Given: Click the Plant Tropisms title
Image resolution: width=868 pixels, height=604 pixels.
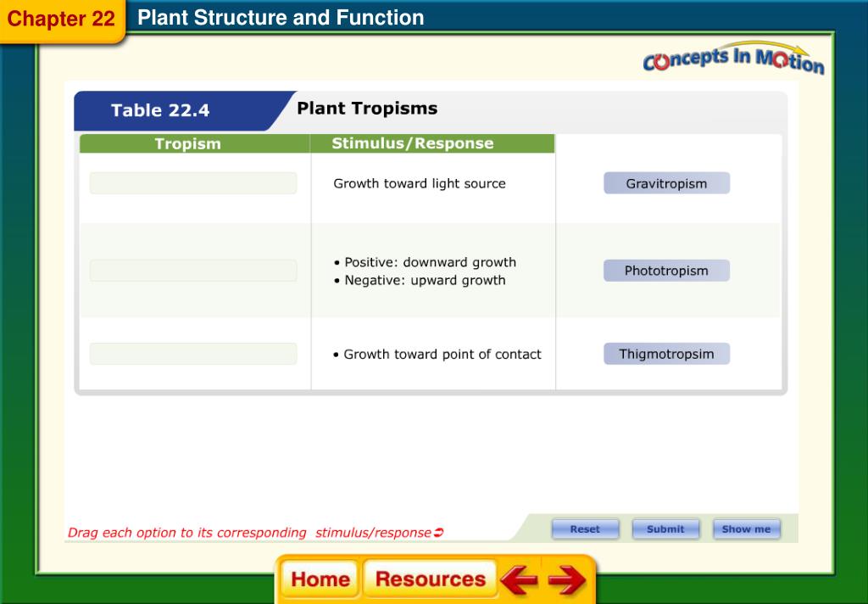Looking at the screenshot, I should pos(367,108).
